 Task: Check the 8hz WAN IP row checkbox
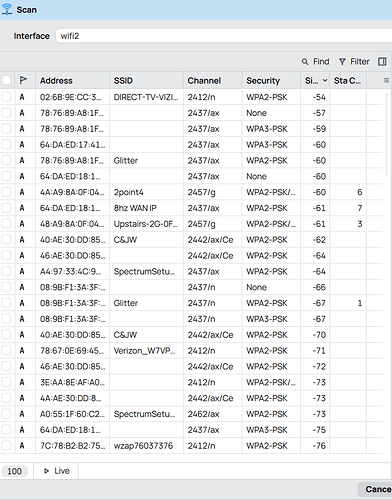[6, 208]
